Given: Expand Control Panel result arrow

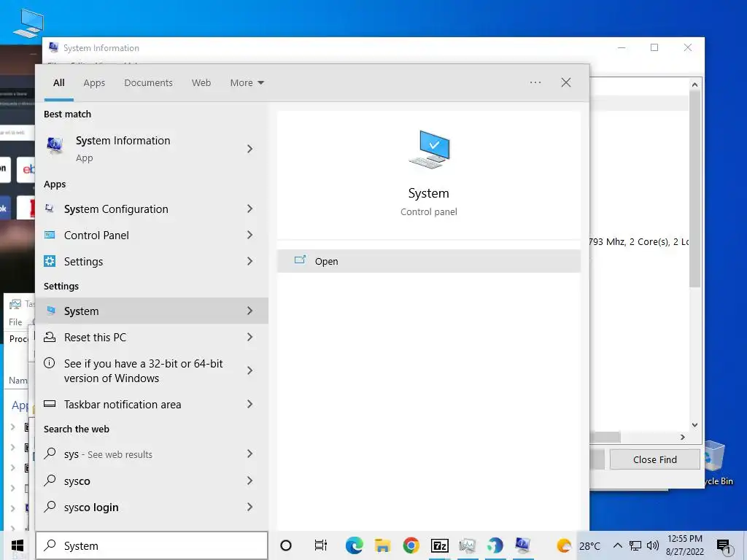Looking at the screenshot, I should coord(249,235).
